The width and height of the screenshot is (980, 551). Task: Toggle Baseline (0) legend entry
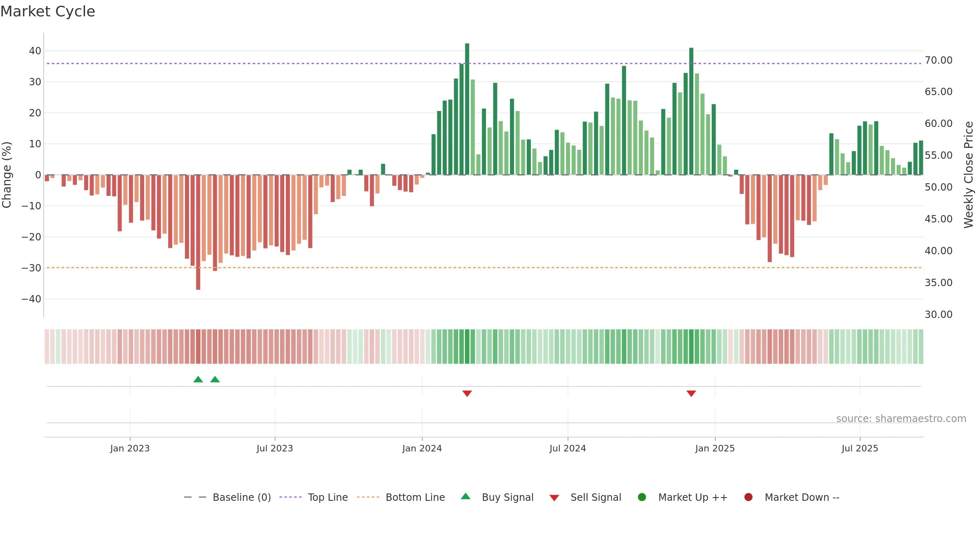[227, 497]
